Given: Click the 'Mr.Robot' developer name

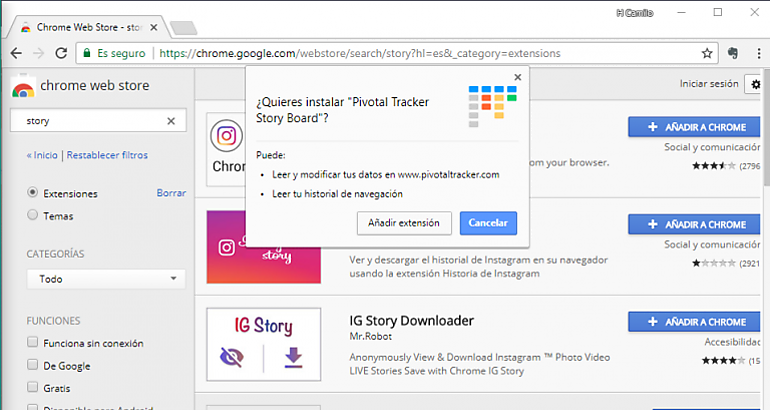Looking at the screenshot, I should [x=371, y=336].
